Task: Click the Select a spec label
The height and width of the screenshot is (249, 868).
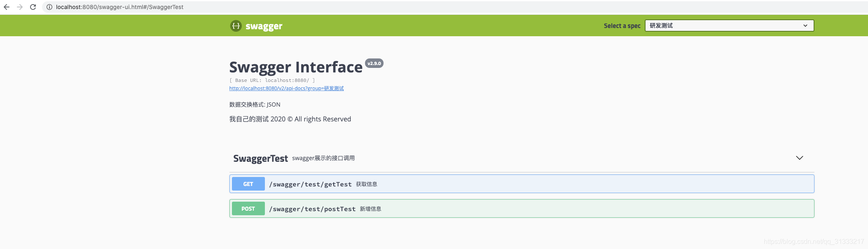Action: coord(622,26)
